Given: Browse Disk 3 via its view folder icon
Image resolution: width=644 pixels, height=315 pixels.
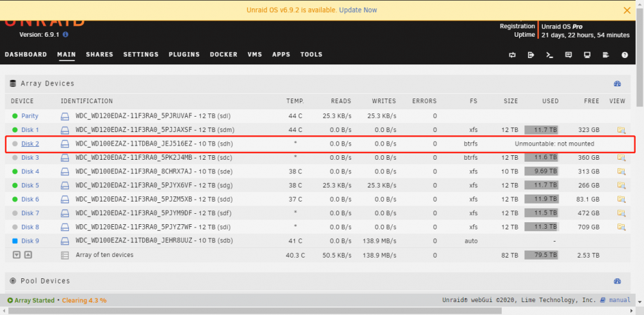Looking at the screenshot, I should tap(621, 158).
